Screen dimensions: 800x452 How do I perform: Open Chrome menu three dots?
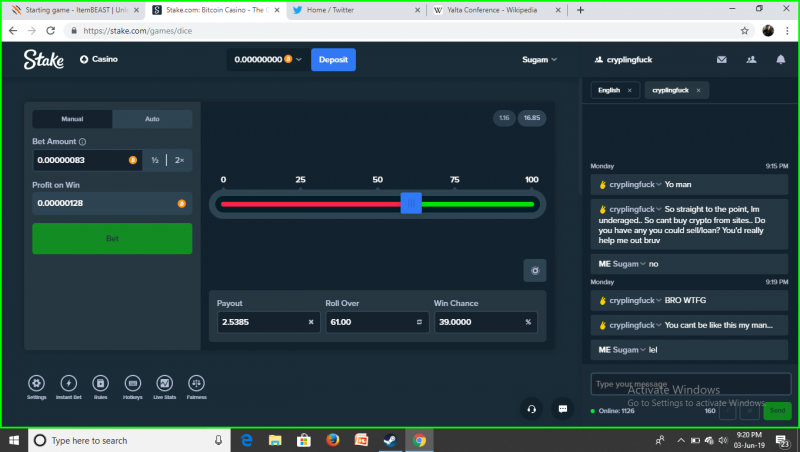click(x=788, y=31)
